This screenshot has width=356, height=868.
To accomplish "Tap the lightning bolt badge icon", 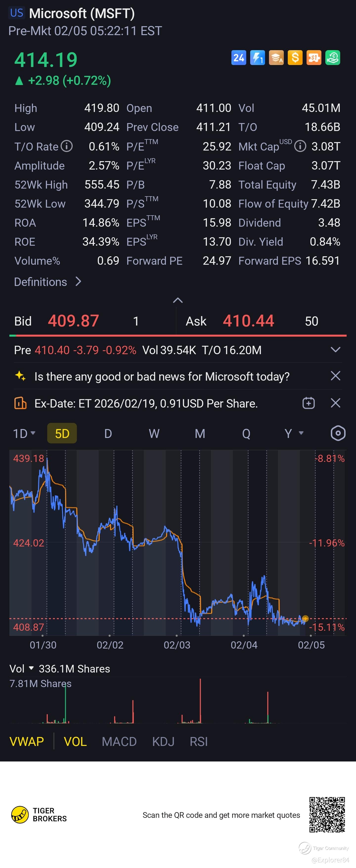I will coord(258,58).
